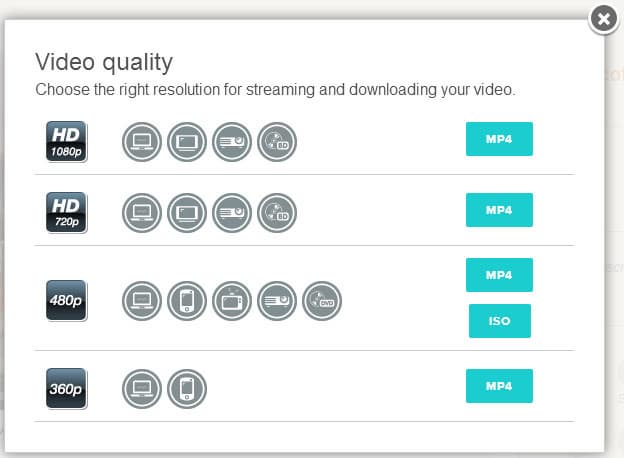Select the laptop icon in 360p row
The width and height of the screenshot is (624, 458).
(x=142, y=388)
